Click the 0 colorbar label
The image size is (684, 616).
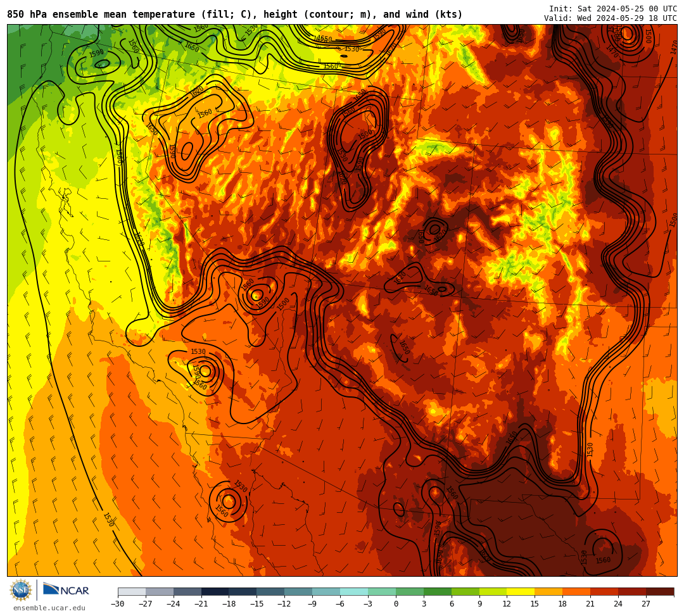[x=396, y=604]
